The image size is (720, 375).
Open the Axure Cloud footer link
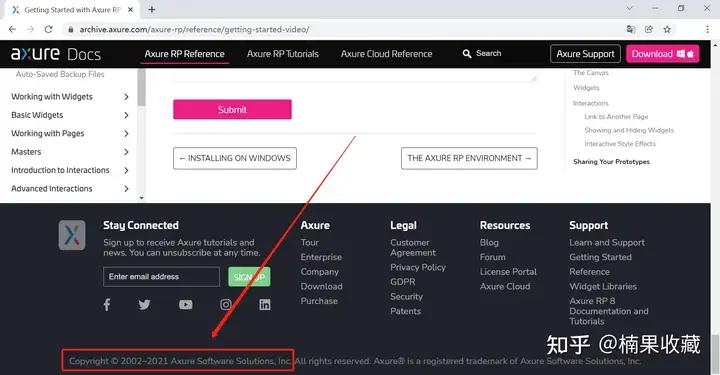point(505,286)
